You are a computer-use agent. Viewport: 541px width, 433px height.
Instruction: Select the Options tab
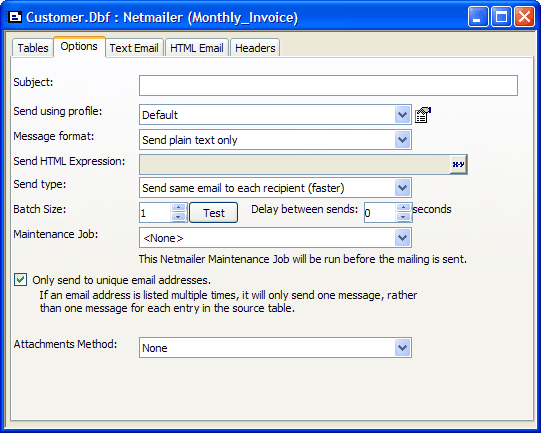(x=79, y=46)
